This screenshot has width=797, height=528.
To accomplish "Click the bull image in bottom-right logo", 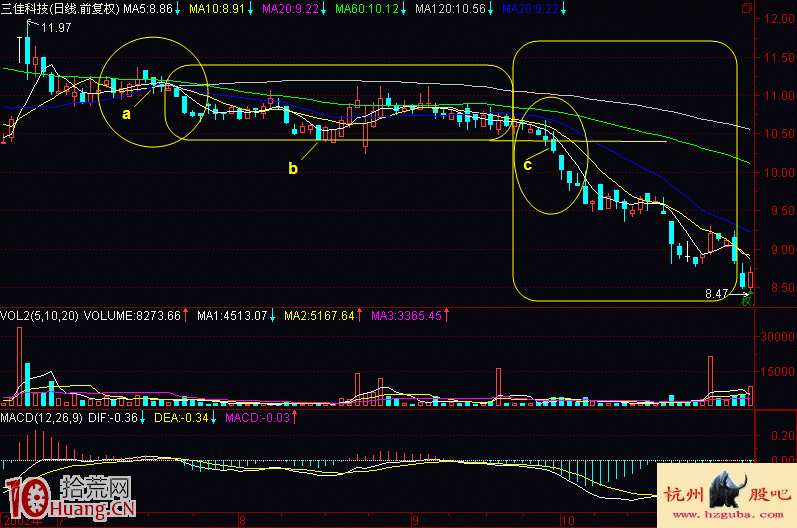I will [724, 492].
